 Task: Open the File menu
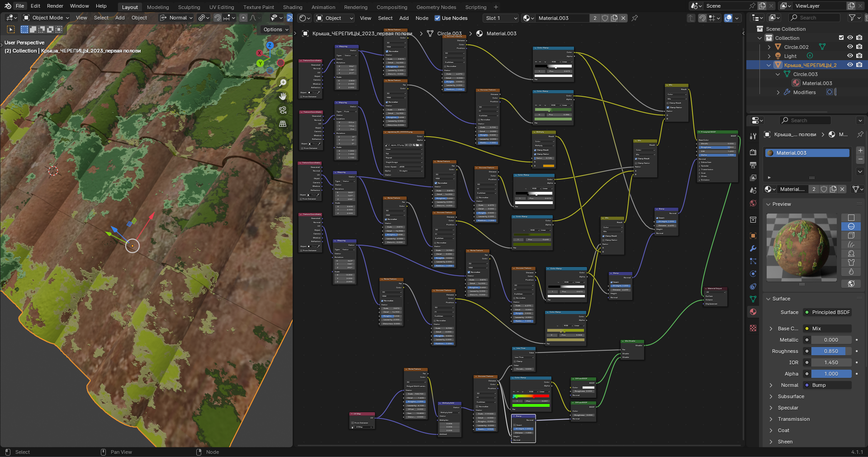(20, 6)
